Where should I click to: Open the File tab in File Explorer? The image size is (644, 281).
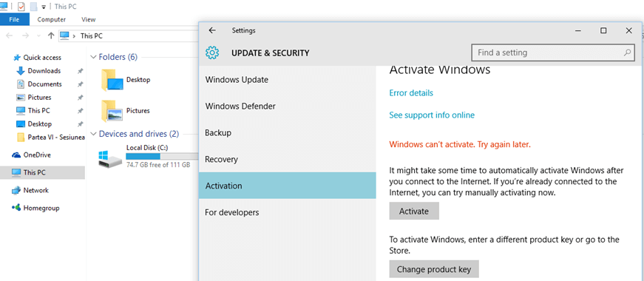click(x=14, y=19)
